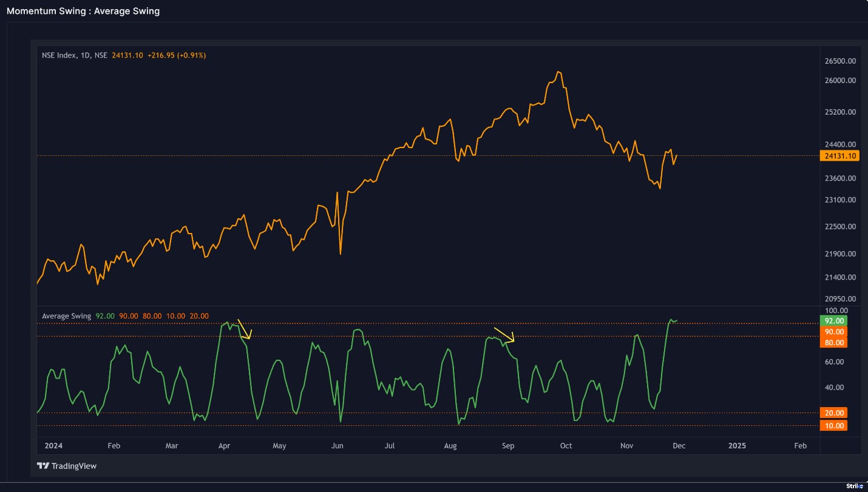Click the yellow arrow near September
This screenshot has height=492, width=868.
[504, 335]
